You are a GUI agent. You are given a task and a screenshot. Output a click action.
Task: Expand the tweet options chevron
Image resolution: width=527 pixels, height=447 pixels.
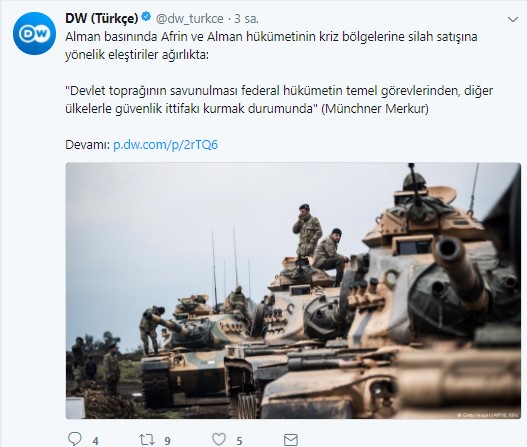(x=513, y=19)
